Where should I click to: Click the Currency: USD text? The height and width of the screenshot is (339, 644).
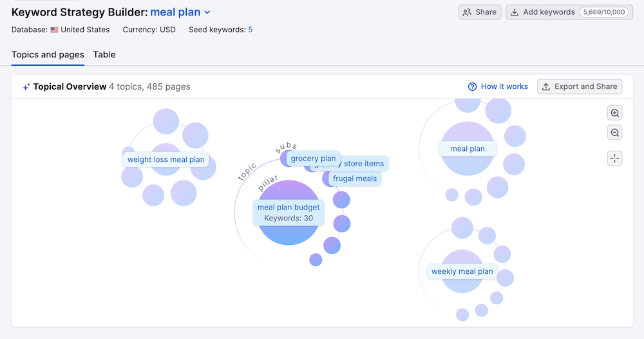pos(149,30)
